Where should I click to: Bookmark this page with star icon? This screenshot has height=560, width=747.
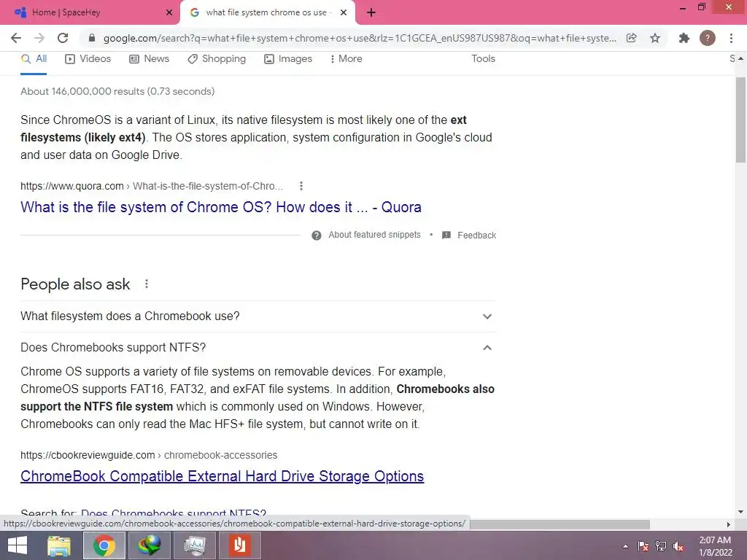click(655, 38)
